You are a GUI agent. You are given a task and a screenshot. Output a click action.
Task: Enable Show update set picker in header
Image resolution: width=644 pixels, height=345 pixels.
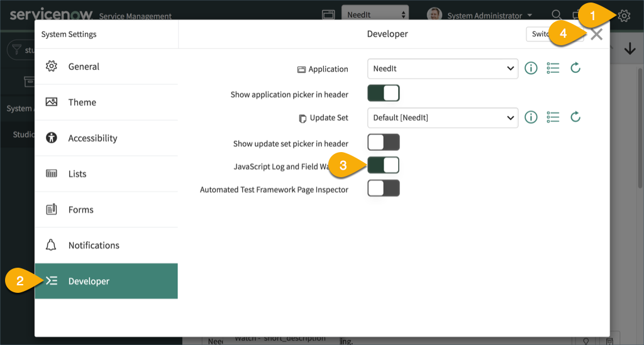(x=383, y=142)
